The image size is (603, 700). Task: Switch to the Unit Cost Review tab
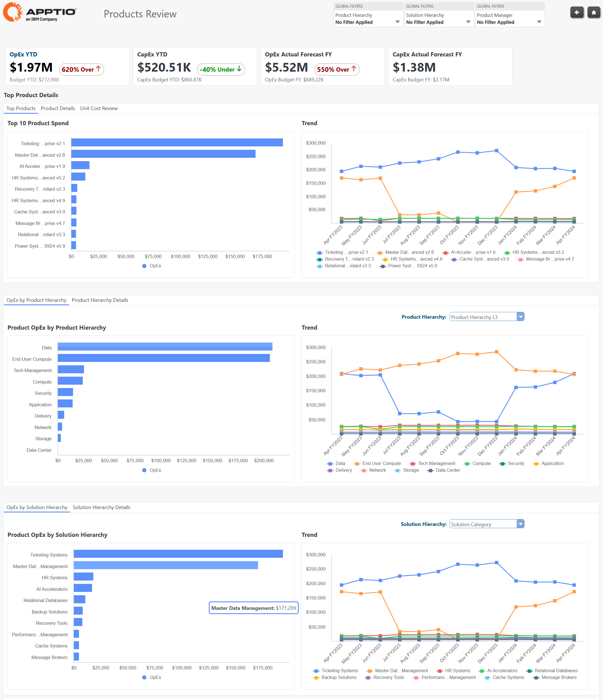(99, 108)
